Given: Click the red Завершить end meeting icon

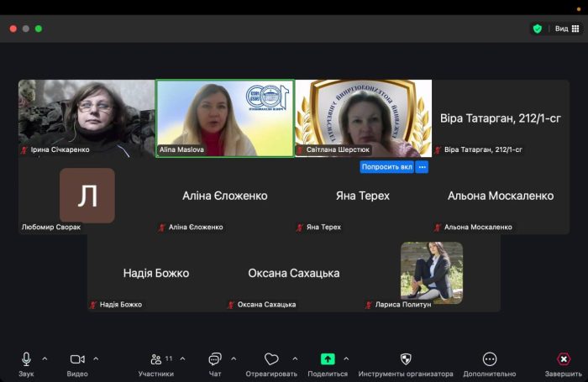Looking at the screenshot, I should point(563,359).
